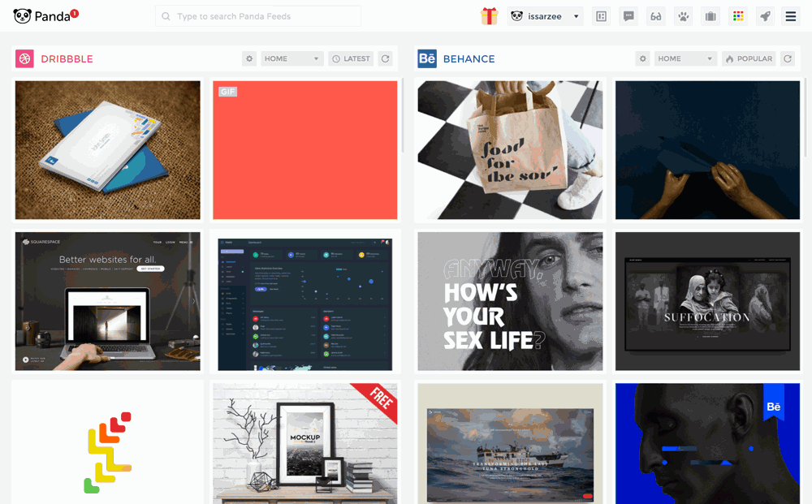Click the reading glasses icon
This screenshot has width=812, height=504.
656,16
